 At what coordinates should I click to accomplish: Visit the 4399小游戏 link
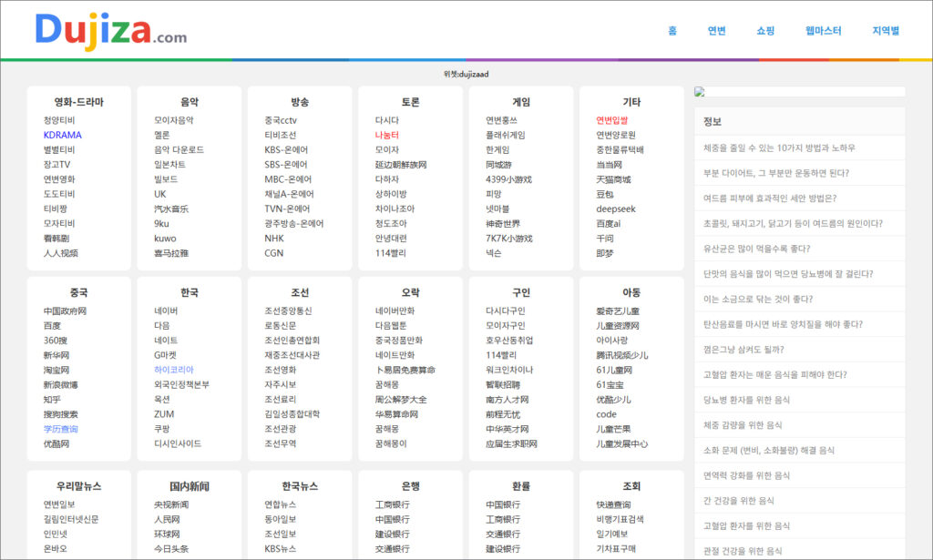click(508, 179)
